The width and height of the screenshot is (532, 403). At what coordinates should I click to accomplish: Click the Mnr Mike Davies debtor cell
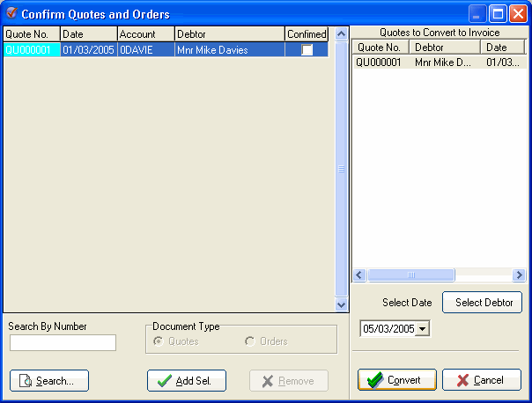(x=230, y=50)
